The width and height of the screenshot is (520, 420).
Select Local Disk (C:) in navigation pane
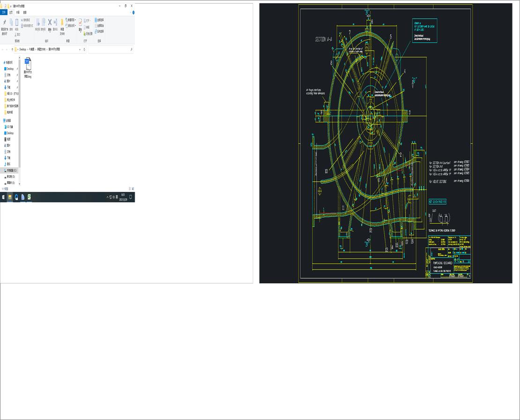pos(11,170)
